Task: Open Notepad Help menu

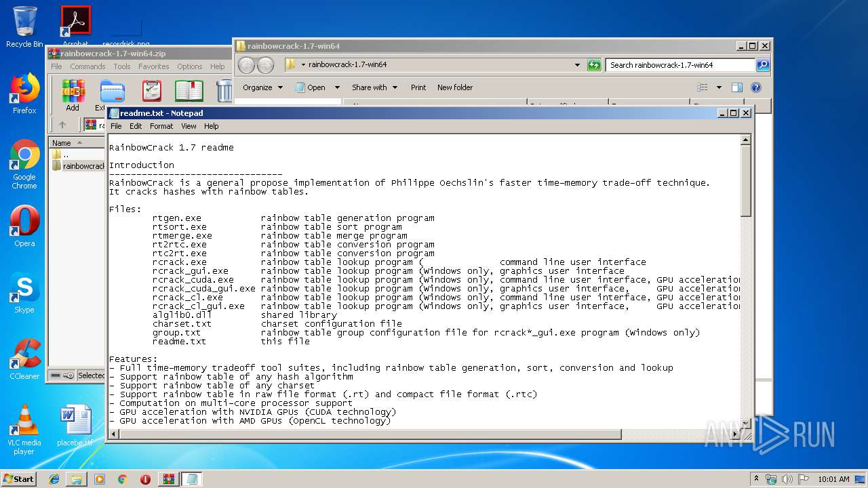Action: coord(212,126)
